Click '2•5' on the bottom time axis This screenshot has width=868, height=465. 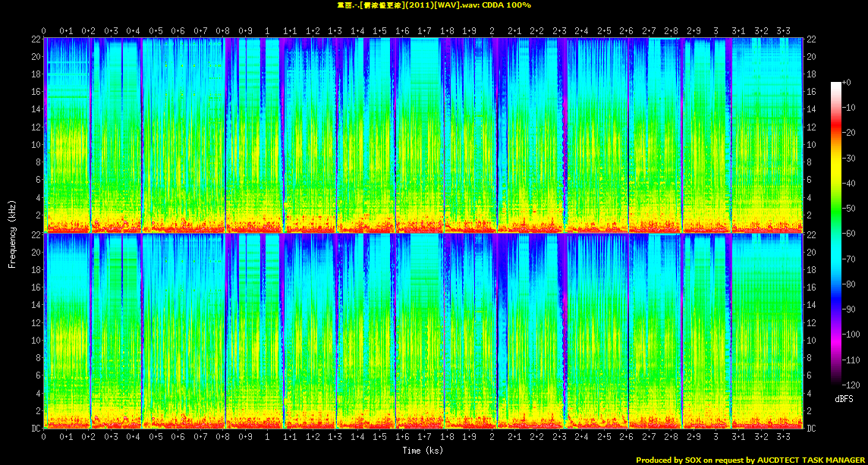(x=604, y=437)
